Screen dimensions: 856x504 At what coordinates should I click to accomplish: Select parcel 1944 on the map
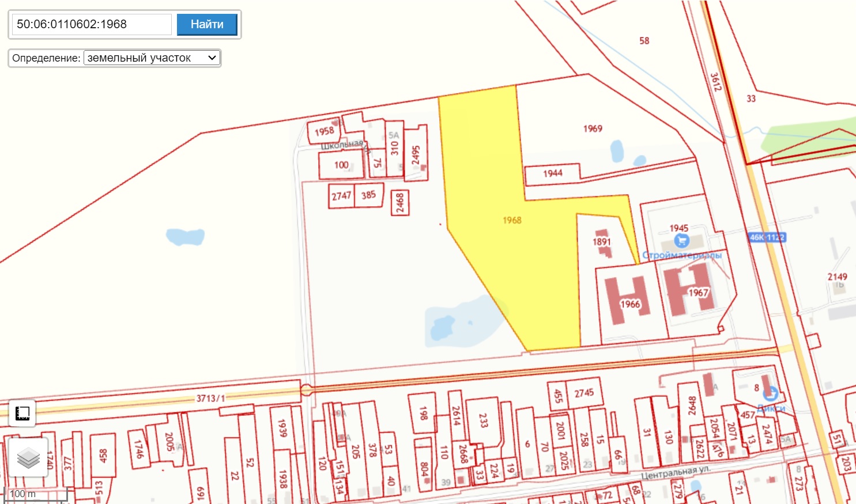552,173
